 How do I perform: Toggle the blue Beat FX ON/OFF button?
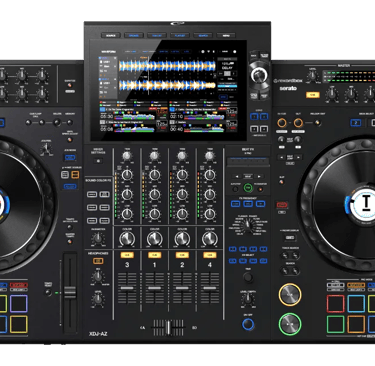click(x=248, y=324)
